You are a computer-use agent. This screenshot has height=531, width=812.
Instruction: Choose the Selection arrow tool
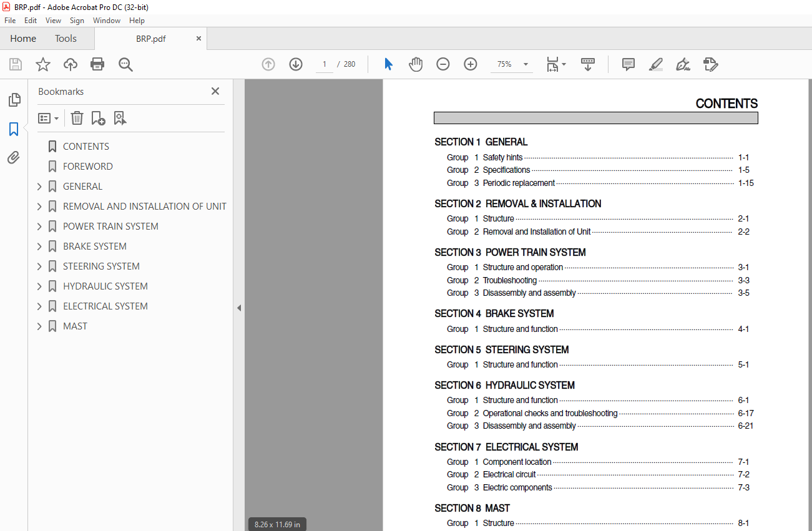click(x=388, y=64)
